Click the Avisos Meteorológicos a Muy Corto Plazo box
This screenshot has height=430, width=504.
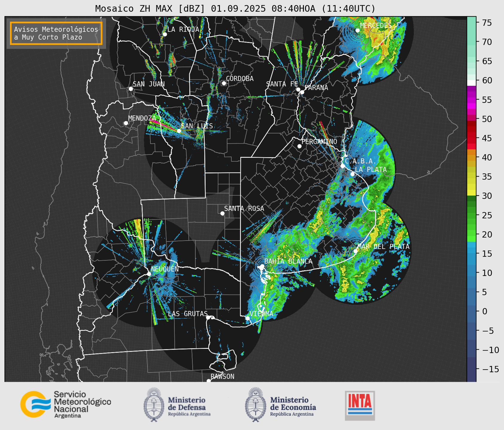(56, 33)
